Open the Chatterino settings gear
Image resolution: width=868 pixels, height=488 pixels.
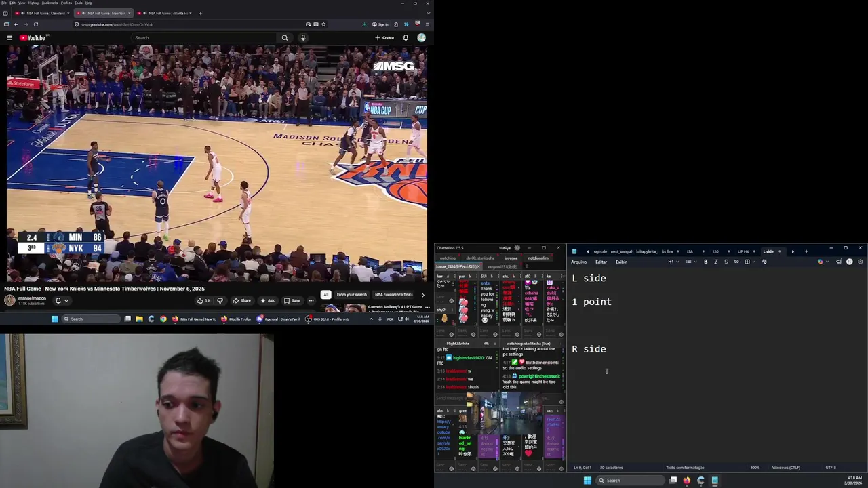pos(517,248)
